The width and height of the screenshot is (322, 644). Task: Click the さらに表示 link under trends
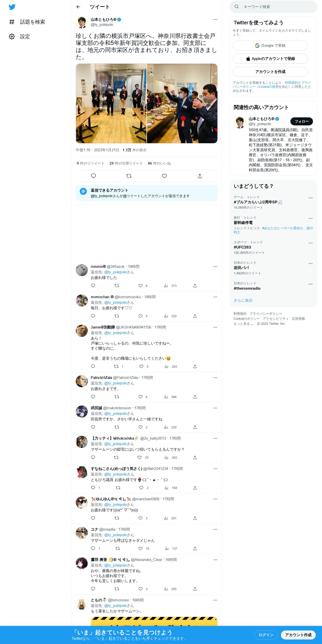[243, 300]
